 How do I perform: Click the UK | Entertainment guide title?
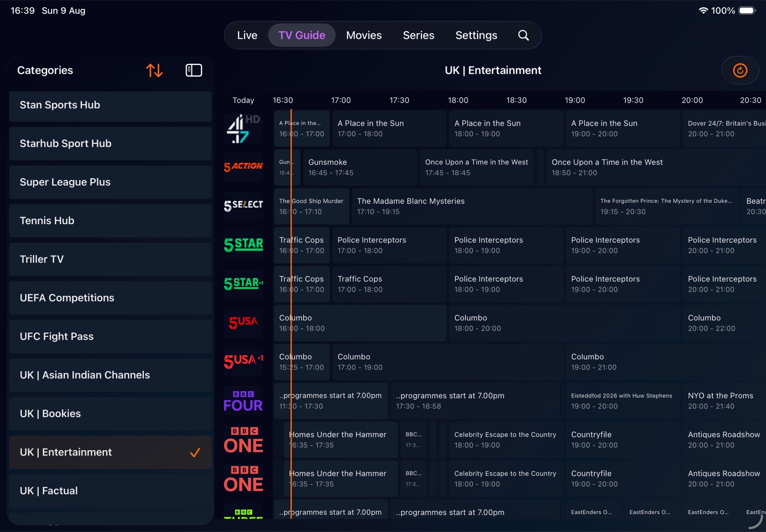pos(493,70)
